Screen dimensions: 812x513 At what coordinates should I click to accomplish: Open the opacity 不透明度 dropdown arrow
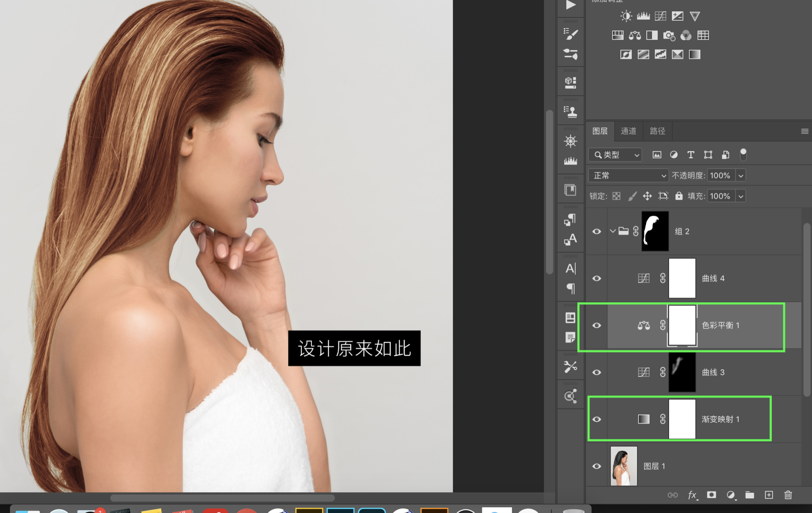[741, 175]
